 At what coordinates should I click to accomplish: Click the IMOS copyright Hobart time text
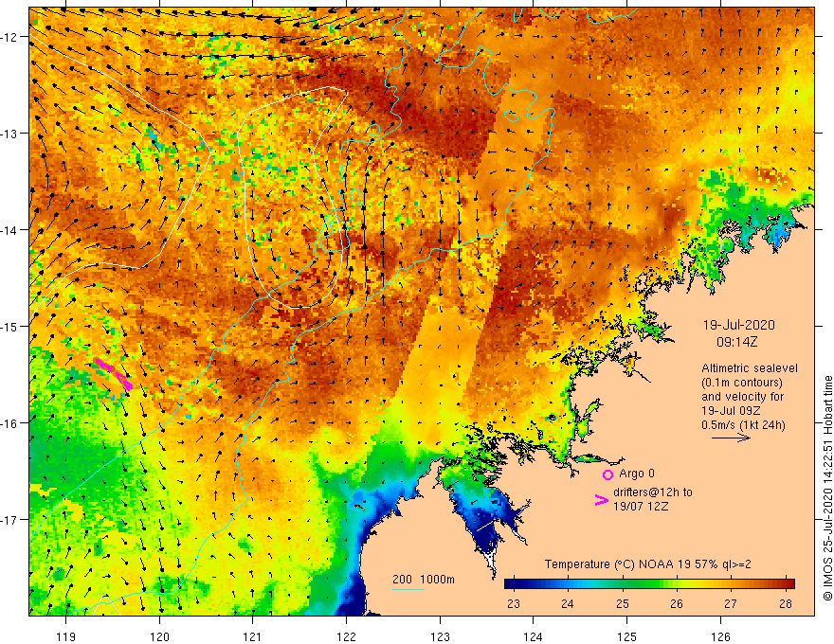pos(827,488)
